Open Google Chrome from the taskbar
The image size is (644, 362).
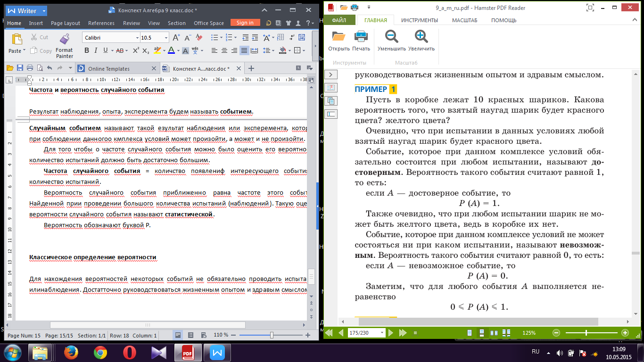100,353
